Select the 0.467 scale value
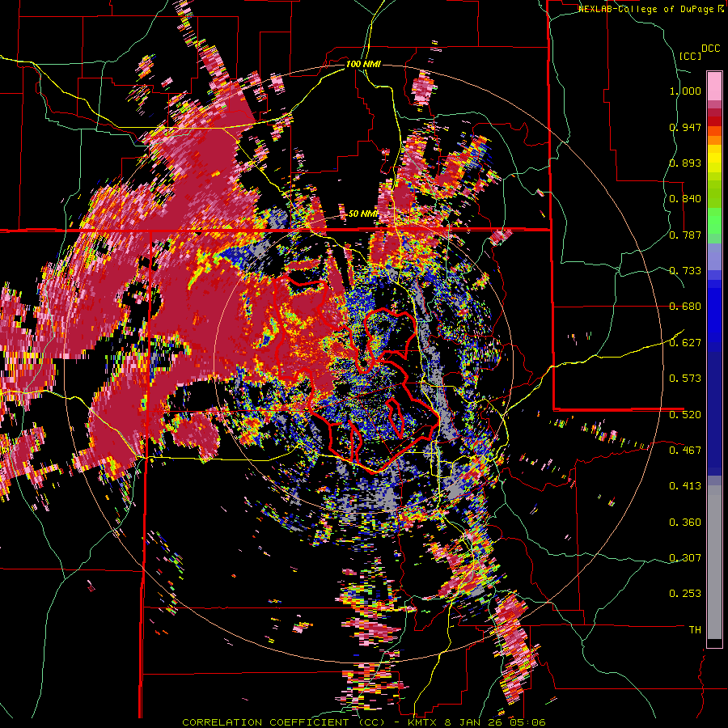Image resolution: width=728 pixels, height=728 pixels. pos(685,451)
